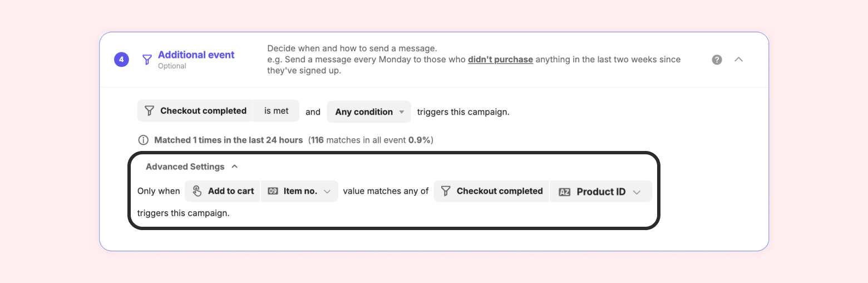Click the Checkout completed trigger chip

195,111
